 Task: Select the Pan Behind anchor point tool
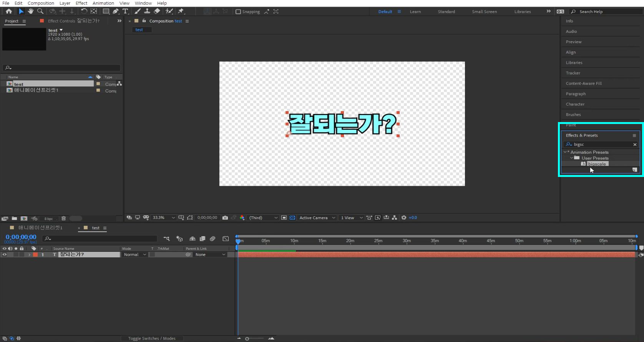coord(94,12)
